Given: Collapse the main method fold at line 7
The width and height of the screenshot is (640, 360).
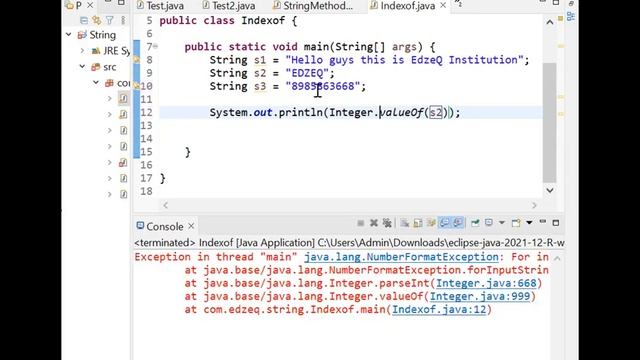Looking at the screenshot, I should (x=156, y=46).
